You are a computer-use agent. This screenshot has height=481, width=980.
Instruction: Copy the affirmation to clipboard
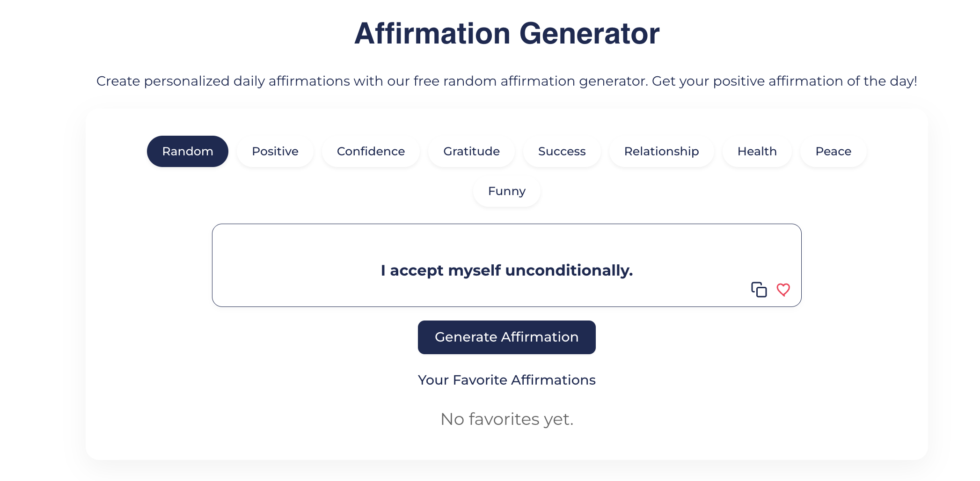point(759,290)
